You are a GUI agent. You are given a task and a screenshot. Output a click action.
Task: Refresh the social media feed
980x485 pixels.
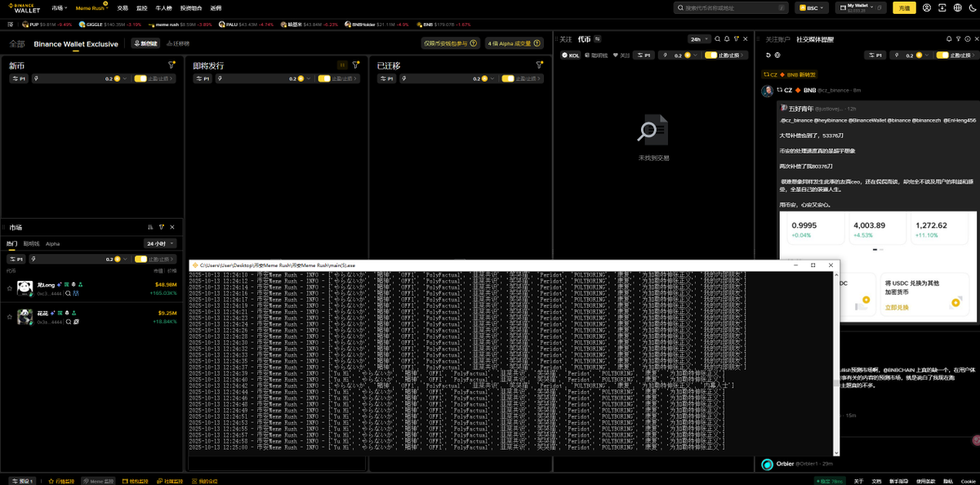coord(768,55)
